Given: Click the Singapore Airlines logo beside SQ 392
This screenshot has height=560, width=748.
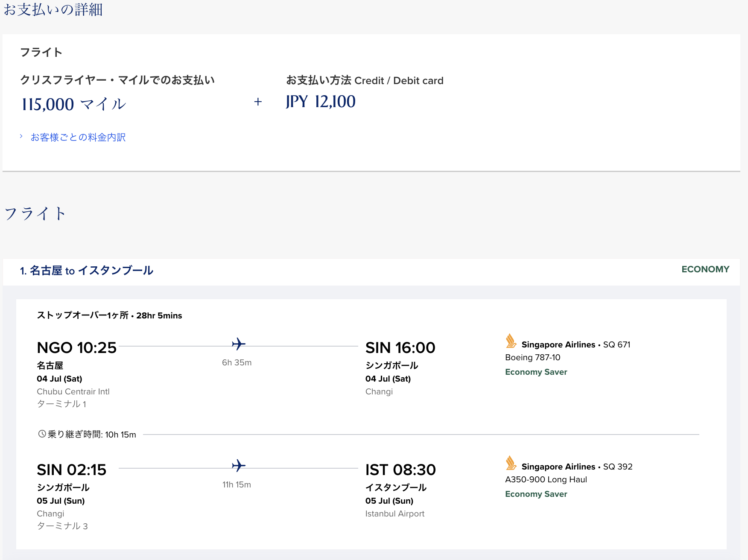Looking at the screenshot, I should click(511, 463).
